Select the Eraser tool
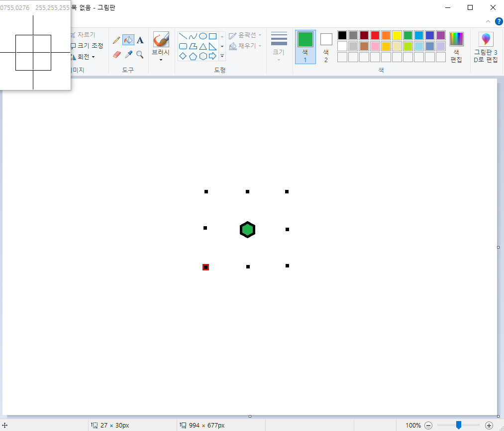 [117, 54]
